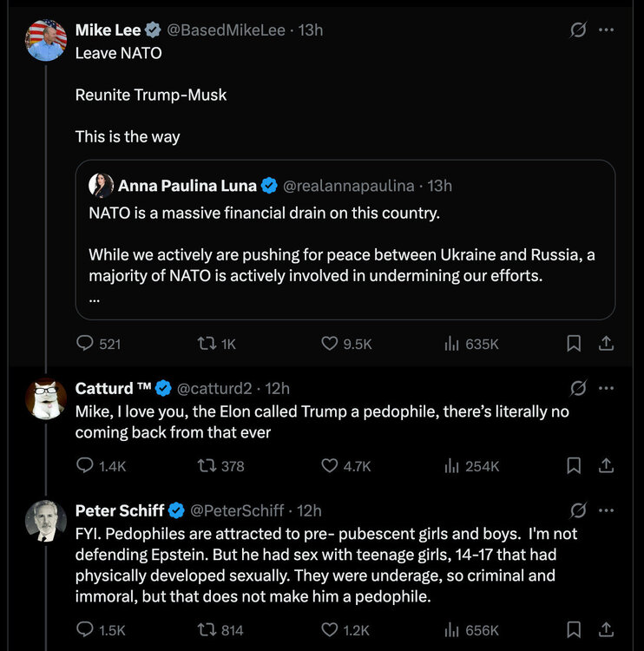Open more options on Peter Schiff's post

[607, 510]
